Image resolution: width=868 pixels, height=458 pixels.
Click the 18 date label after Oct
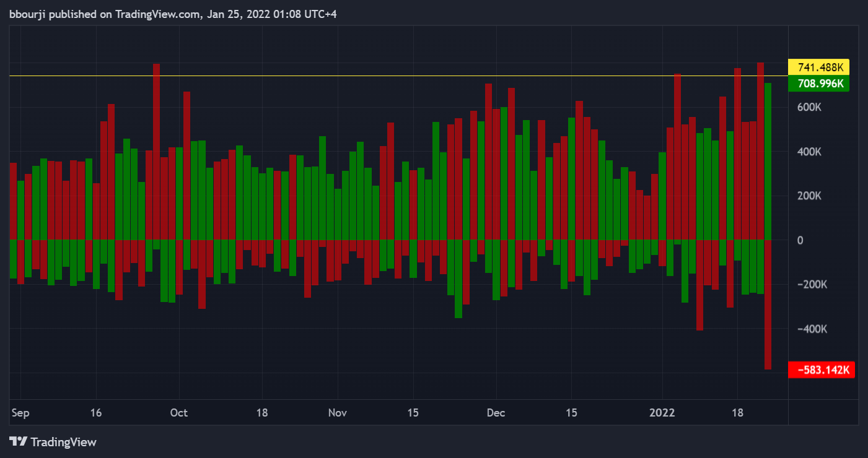262,413
